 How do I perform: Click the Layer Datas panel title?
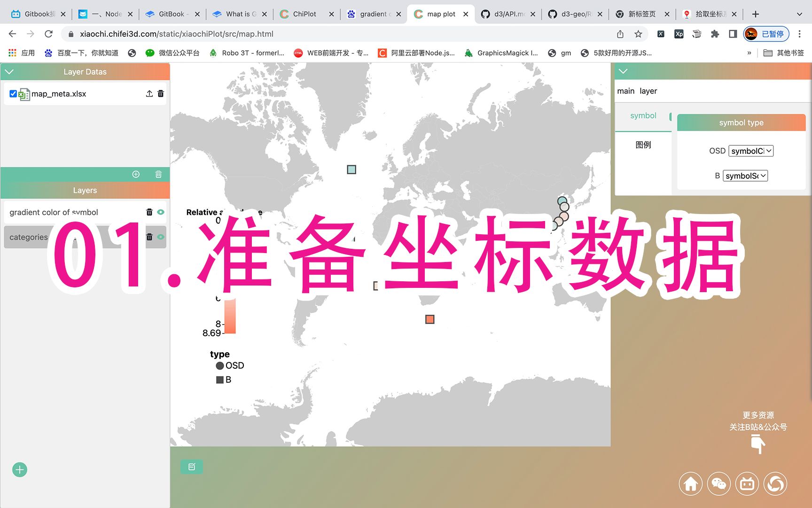85,71
